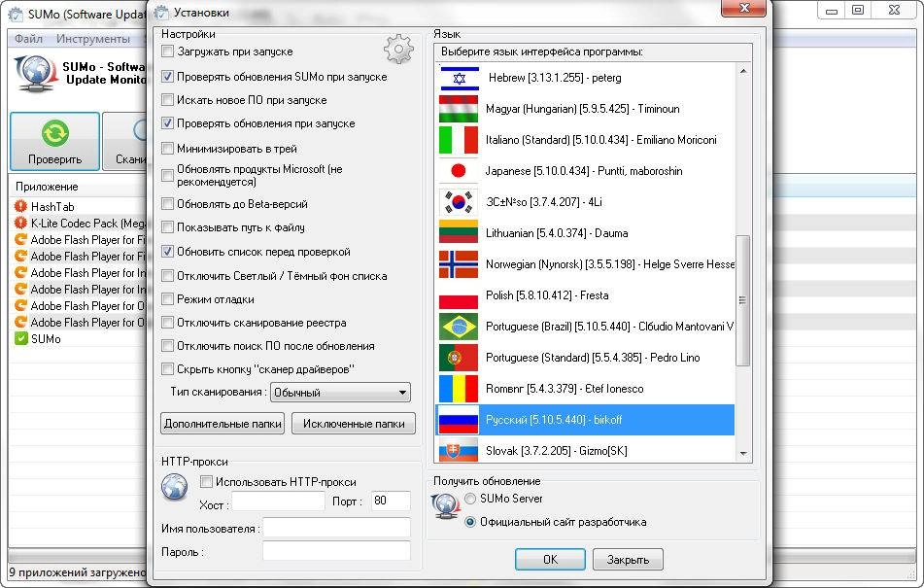Choose the Hungarian flag in language list

coord(459,109)
